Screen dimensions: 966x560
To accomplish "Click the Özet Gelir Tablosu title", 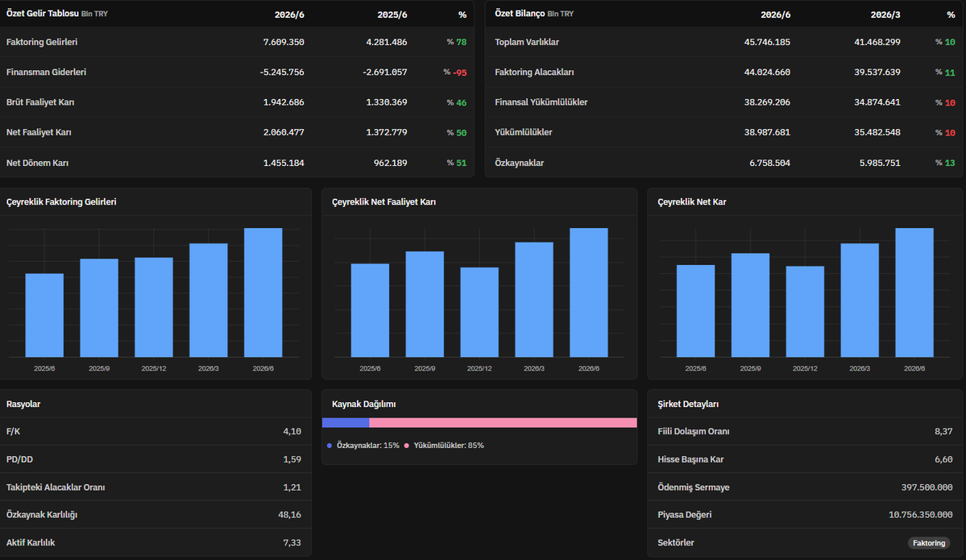I will click(43, 14).
